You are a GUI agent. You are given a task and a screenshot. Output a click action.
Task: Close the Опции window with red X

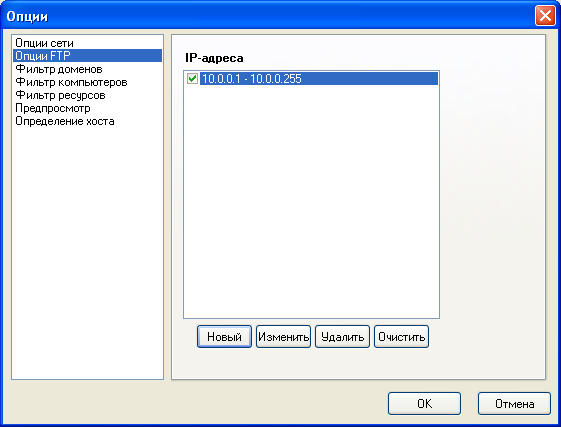click(x=545, y=16)
